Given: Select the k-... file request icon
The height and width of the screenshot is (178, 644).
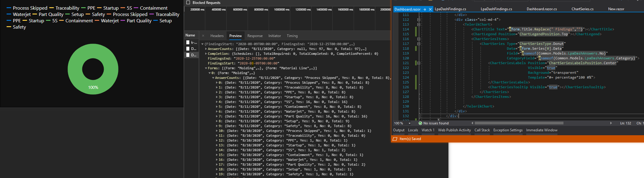Looking at the screenshot, I should pyautogui.click(x=188, y=42).
